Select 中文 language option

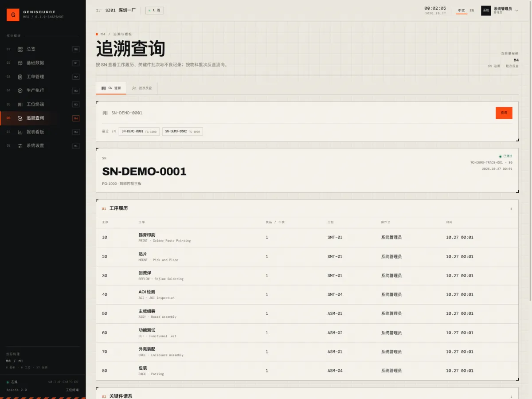point(462,11)
